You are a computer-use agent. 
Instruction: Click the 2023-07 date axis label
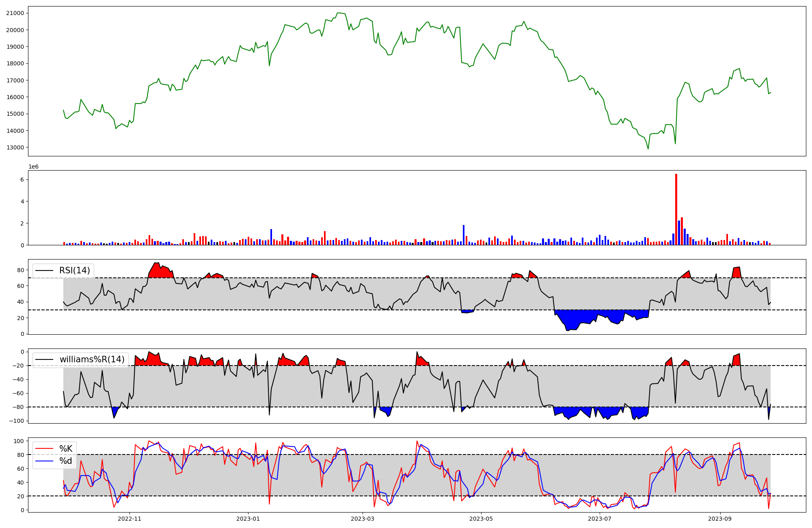[600, 519]
